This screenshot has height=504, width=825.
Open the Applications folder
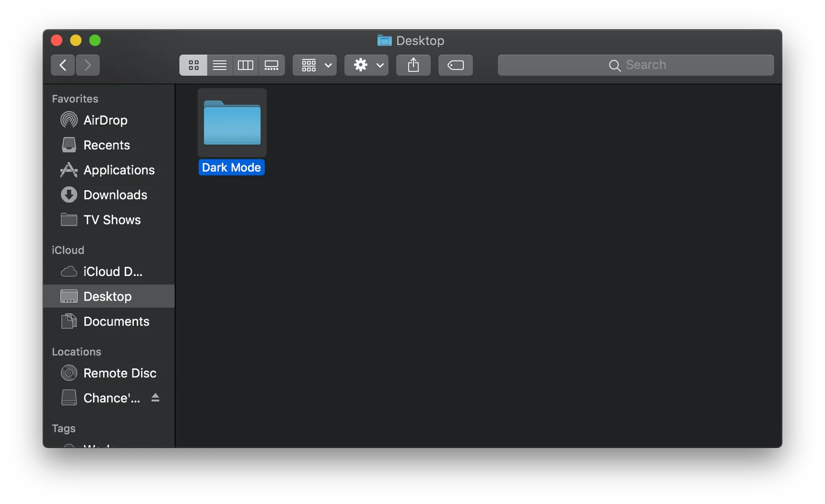[119, 170]
